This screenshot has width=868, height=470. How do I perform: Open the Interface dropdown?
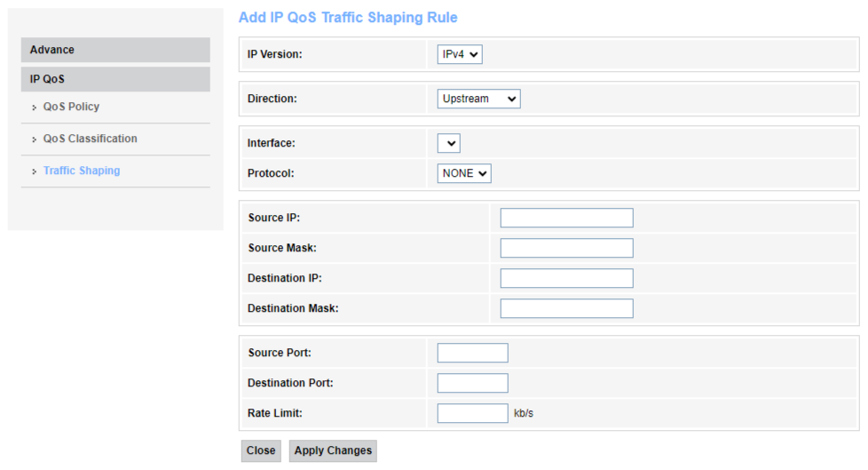coord(448,143)
